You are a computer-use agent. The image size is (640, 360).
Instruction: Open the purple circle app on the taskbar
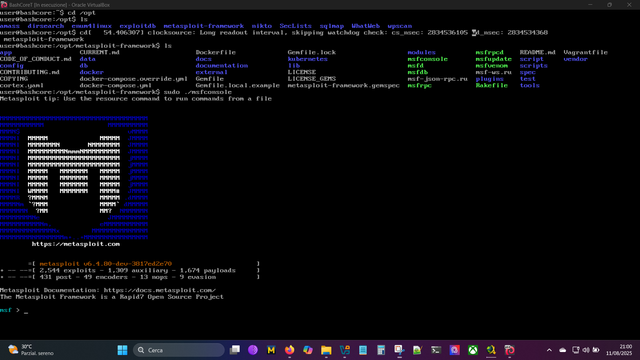pyautogui.click(x=253, y=350)
